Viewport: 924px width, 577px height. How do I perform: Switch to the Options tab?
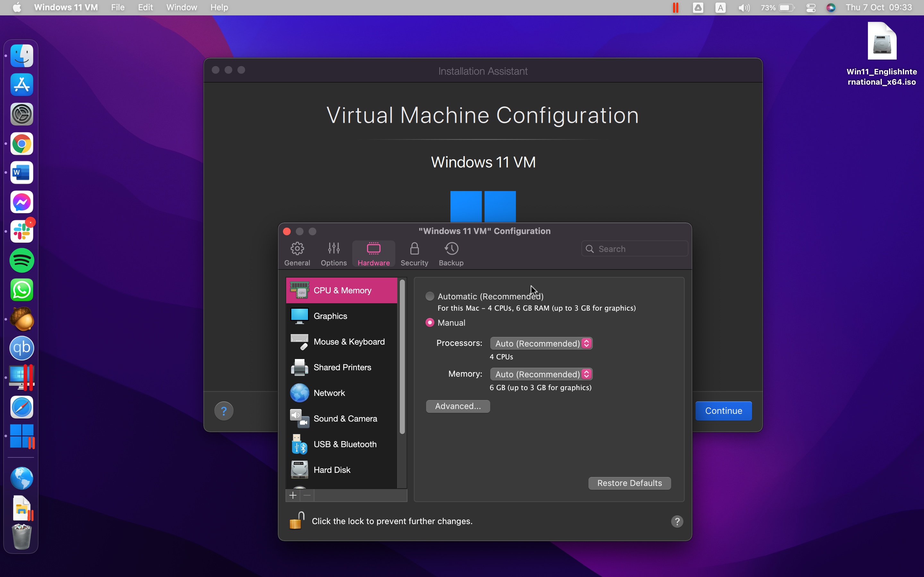333,253
